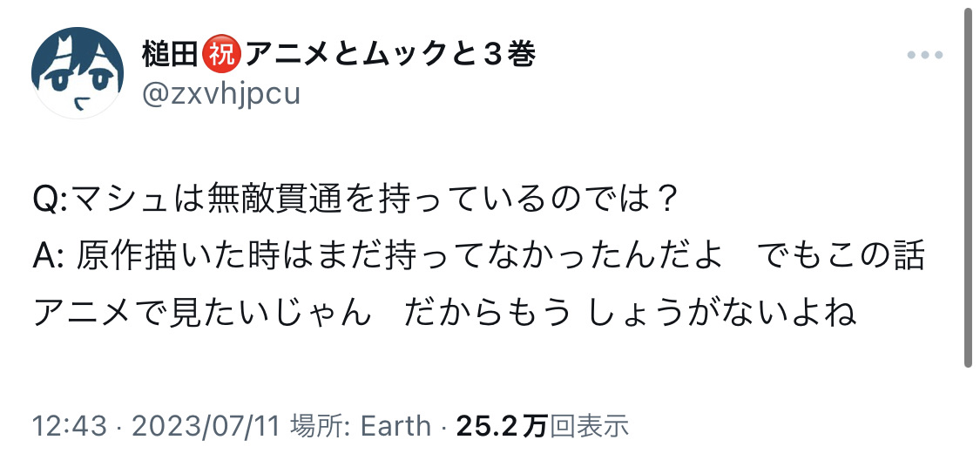The width and height of the screenshot is (980, 467).
Task: Open profile via display name 槌田
Action: pos(171,56)
